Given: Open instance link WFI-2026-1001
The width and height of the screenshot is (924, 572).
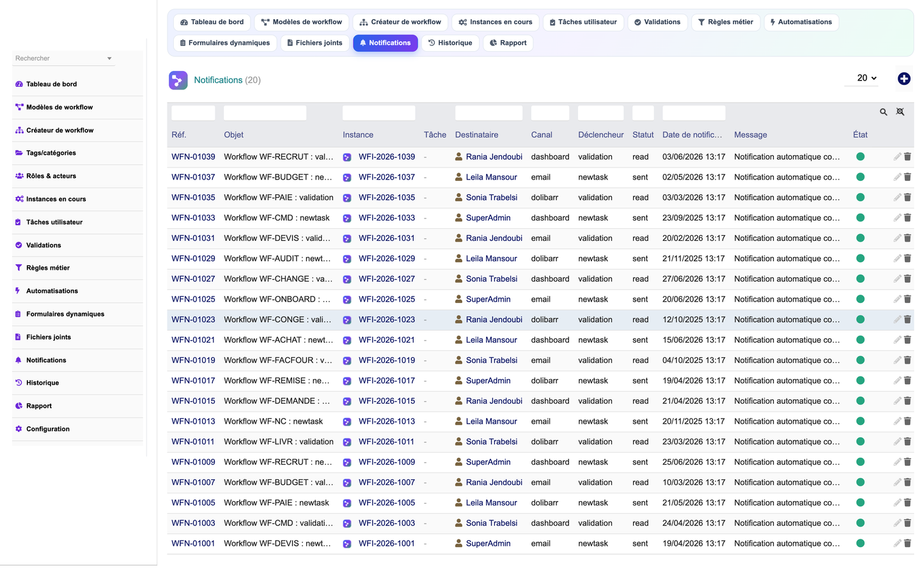Looking at the screenshot, I should [387, 543].
